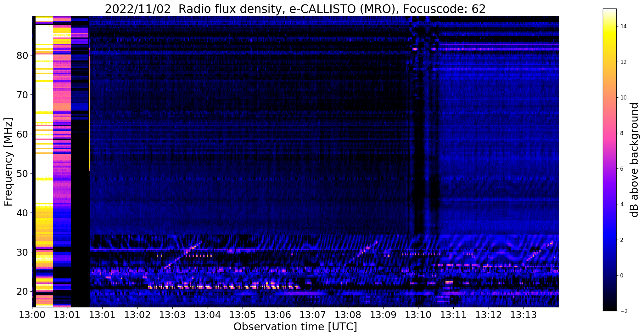The image size is (644, 336).
Task: Click the 'Frequency [MHz]' axis label
Action: pos(8,162)
